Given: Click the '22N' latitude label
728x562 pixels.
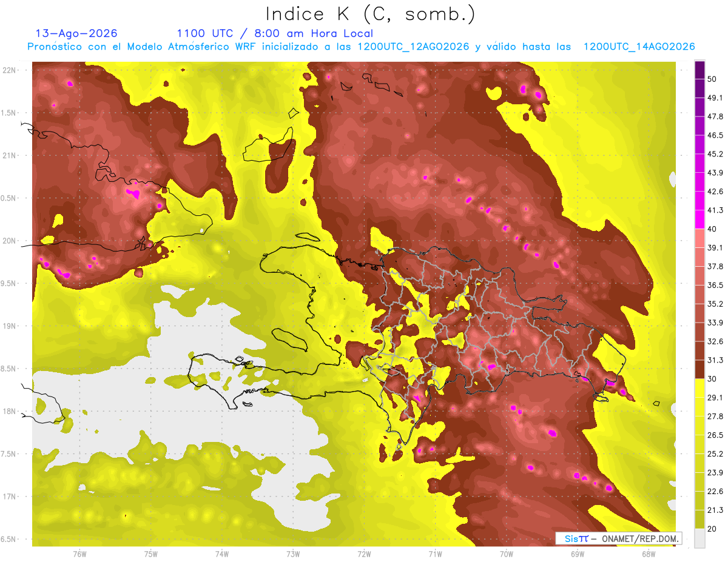Looking at the screenshot, I should pyautogui.click(x=9, y=70).
